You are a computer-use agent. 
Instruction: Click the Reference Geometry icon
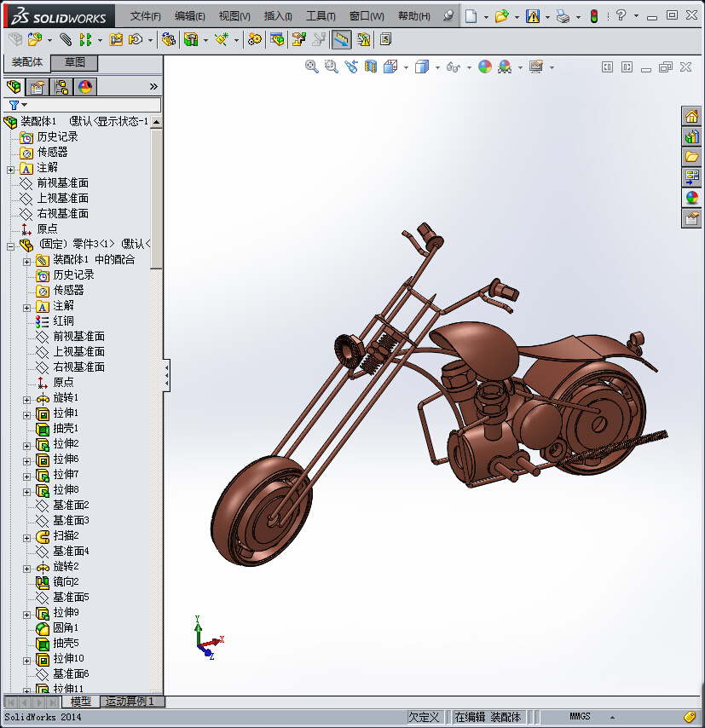point(222,39)
